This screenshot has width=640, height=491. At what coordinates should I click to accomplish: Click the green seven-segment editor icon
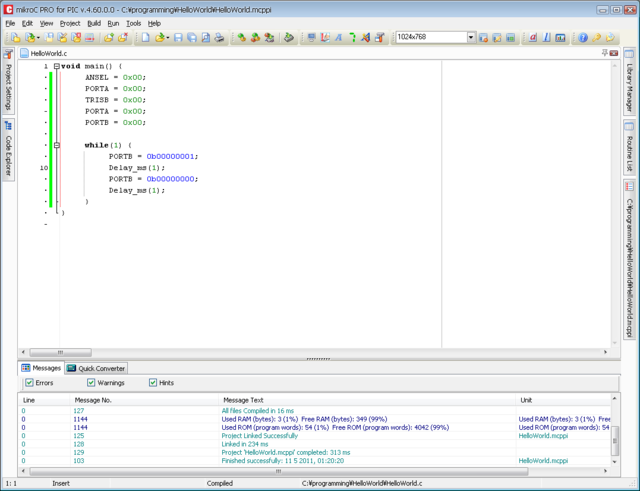[x=352, y=38]
